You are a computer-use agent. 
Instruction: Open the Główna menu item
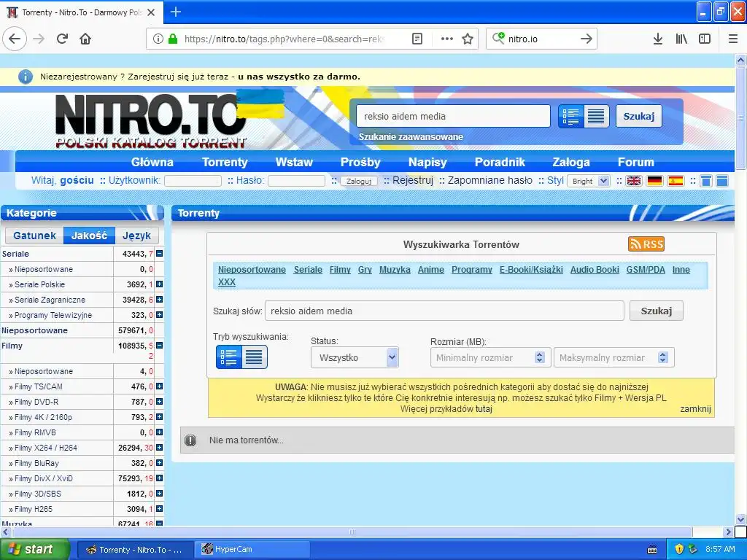coord(152,163)
